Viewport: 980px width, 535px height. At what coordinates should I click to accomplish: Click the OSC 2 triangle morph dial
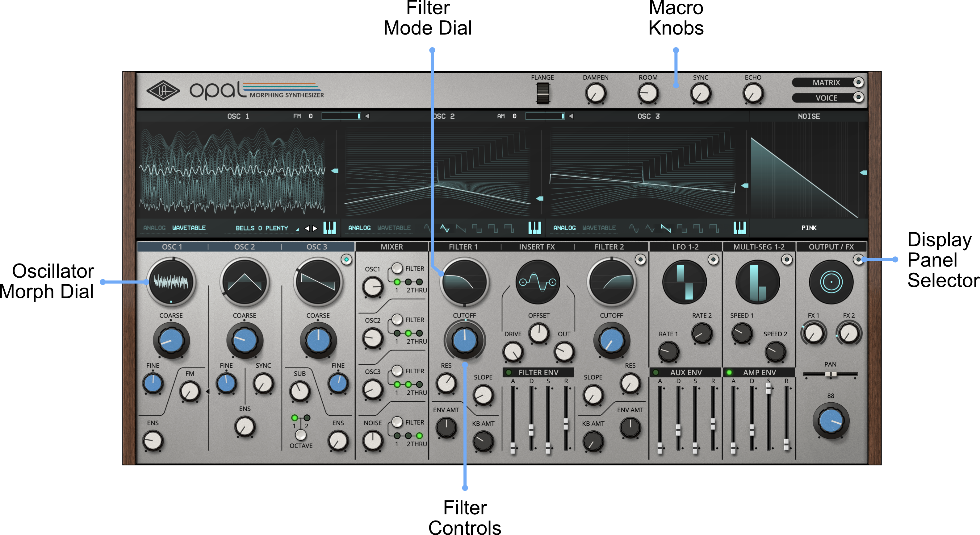pyautogui.click(x=245, y=282)
